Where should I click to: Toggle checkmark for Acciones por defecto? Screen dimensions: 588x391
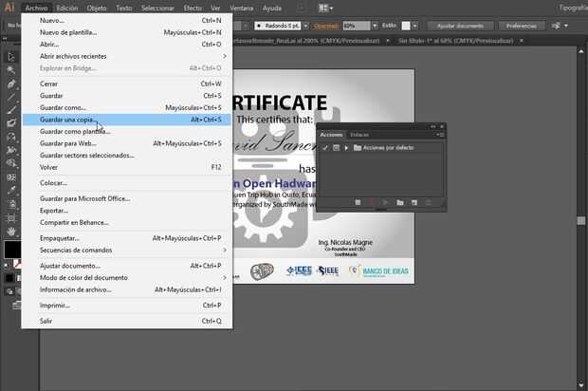tap(325, 148)
